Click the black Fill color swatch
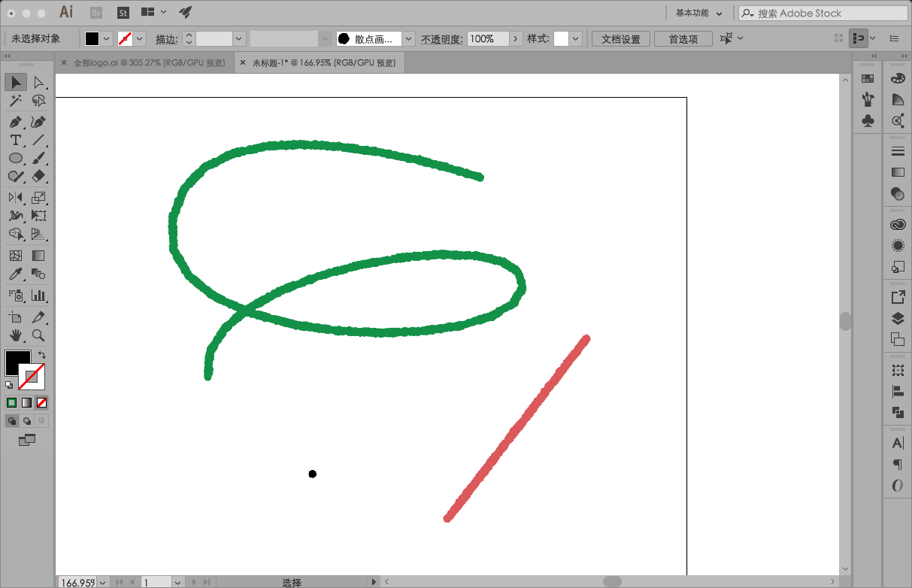Viewport: 912px width, 588px height. (x=18, y=362)
